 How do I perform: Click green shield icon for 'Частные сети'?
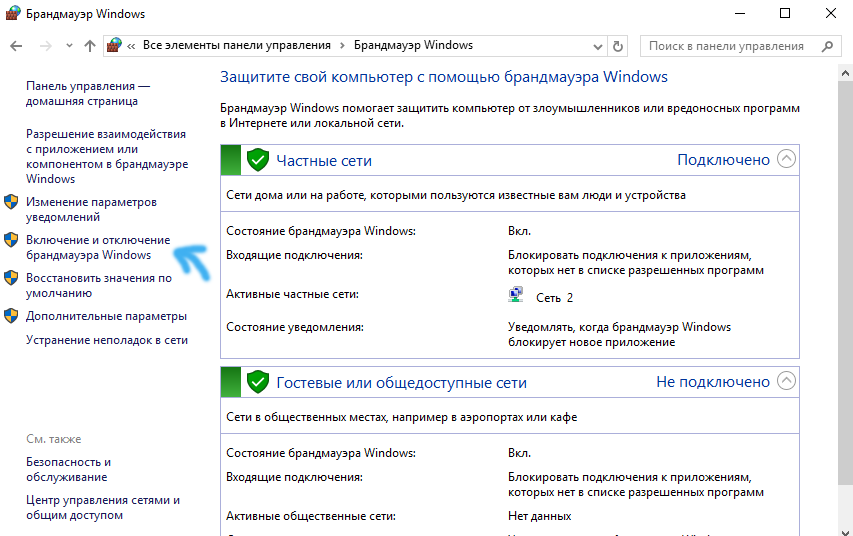pos(258,160)
